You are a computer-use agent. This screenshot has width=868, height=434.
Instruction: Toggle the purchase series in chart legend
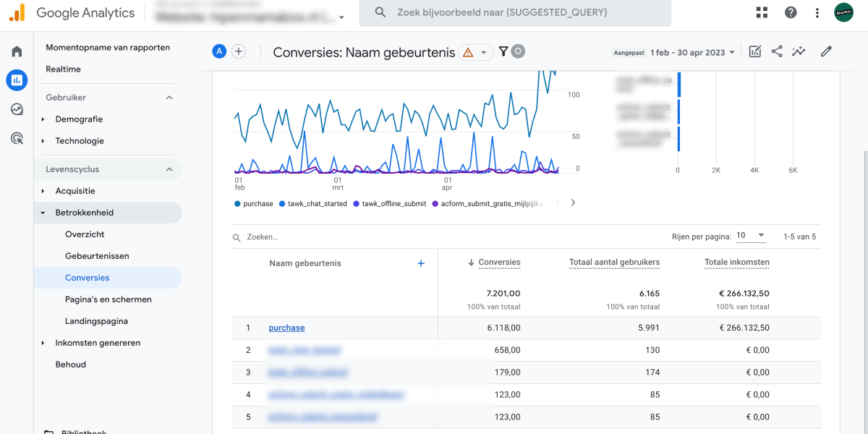tap(254, 204)
